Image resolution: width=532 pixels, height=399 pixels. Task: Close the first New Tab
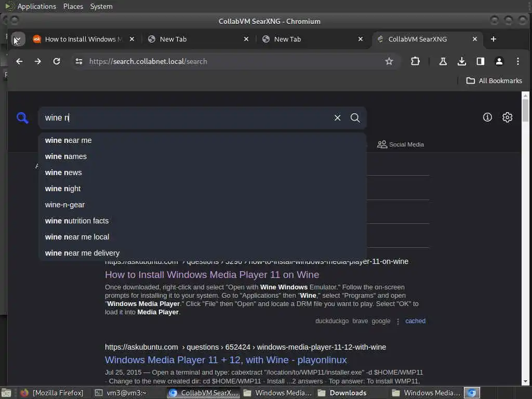pyautogui.click(x=246, y=39)
